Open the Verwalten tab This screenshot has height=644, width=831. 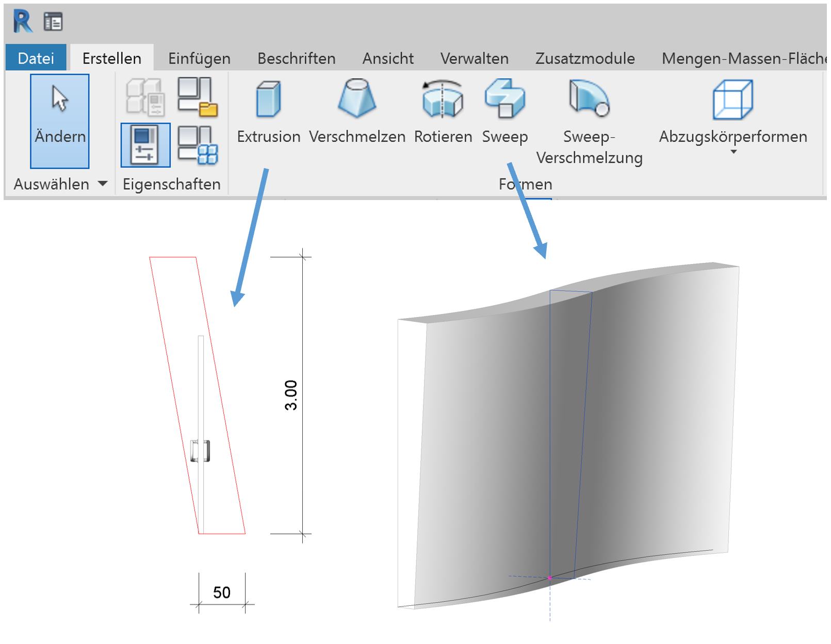pyautogui.click(x=475, y=58)
